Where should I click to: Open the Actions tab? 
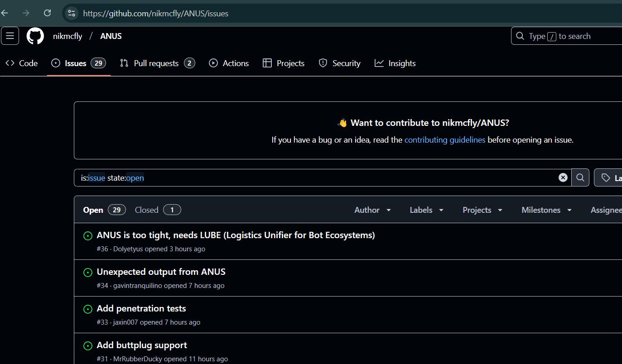coord(229,63)
